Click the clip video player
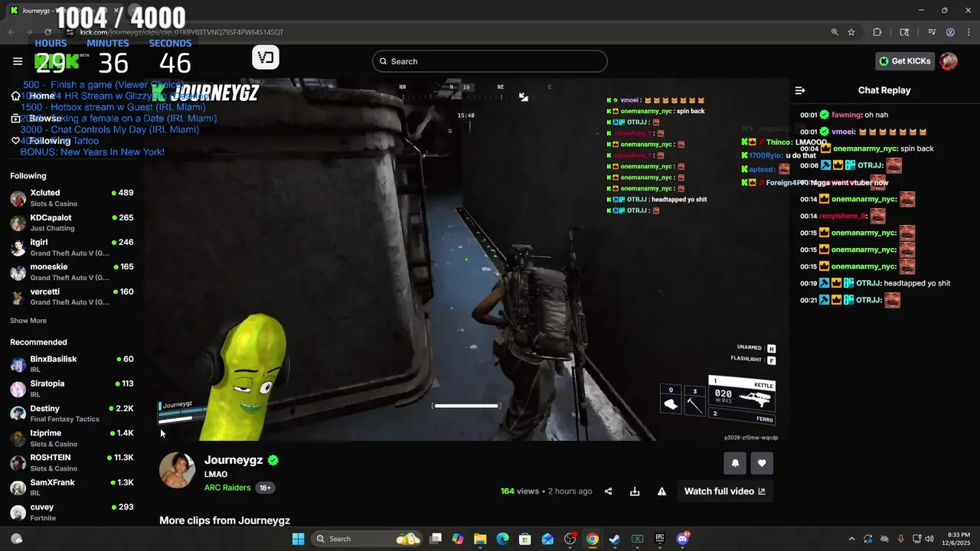This screenshot has width=980, height=551. (x=467, y=260)
